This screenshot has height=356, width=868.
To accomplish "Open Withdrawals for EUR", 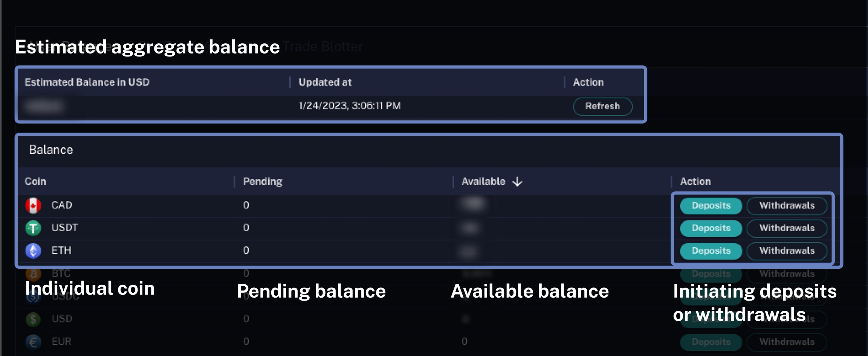I will [x=787, y=342].
